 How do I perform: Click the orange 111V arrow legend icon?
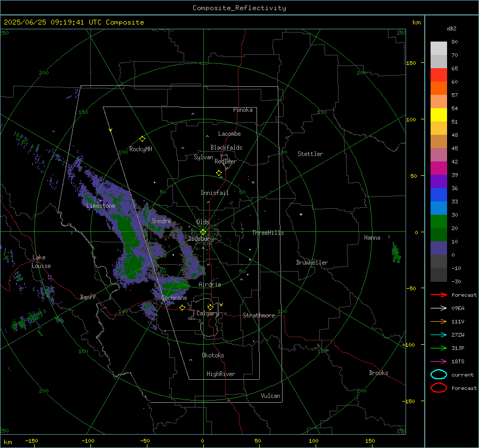click(439, 321)
